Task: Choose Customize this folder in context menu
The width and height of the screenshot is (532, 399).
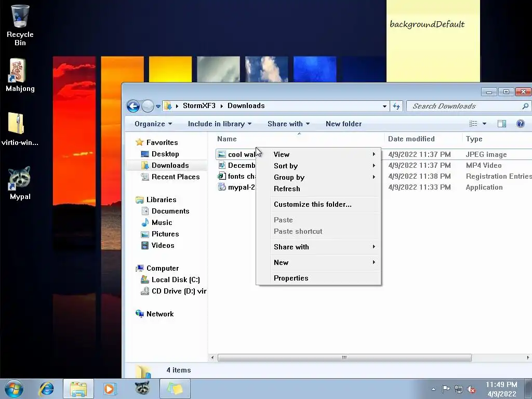Action: 325,204
